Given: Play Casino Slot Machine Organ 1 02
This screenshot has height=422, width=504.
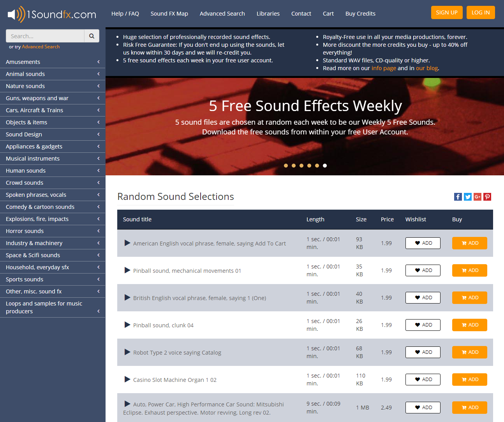Looking at the screenshot, I should (x=127, y=379).
